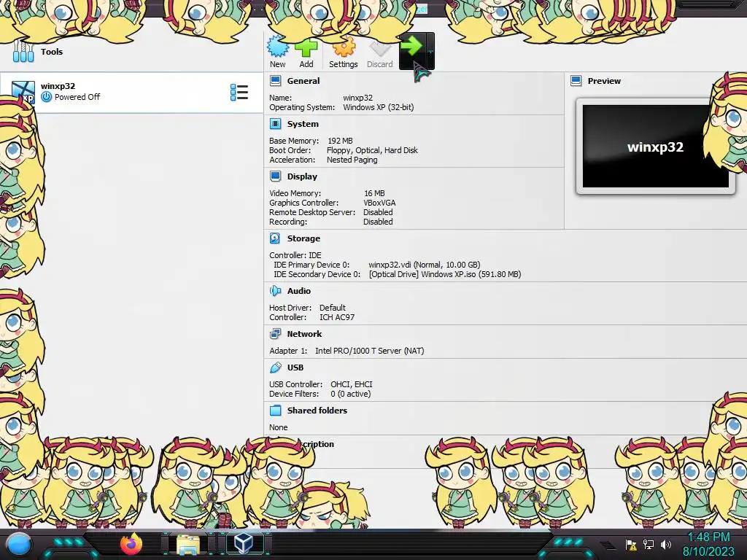Click the Default audio host driver value
The width and height of the screenshot is (747, 560).
pyautogui.click(x=332, y=308)
